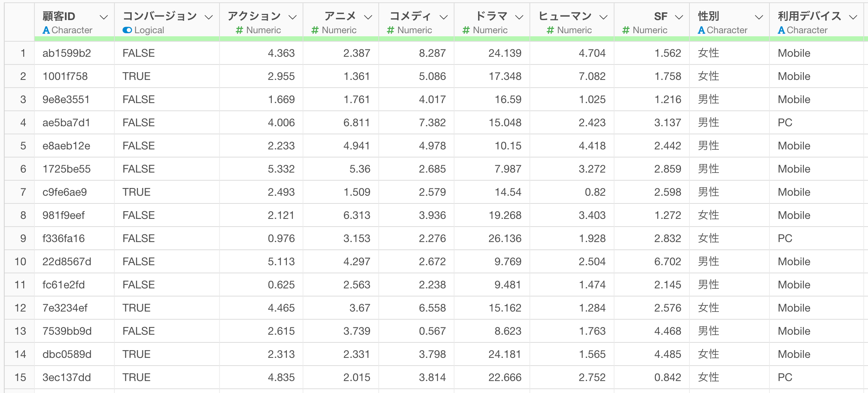Open the 利用デバイス column dropdown chevron
Viewport: 868px width, 393px height.
pos(853,17)
